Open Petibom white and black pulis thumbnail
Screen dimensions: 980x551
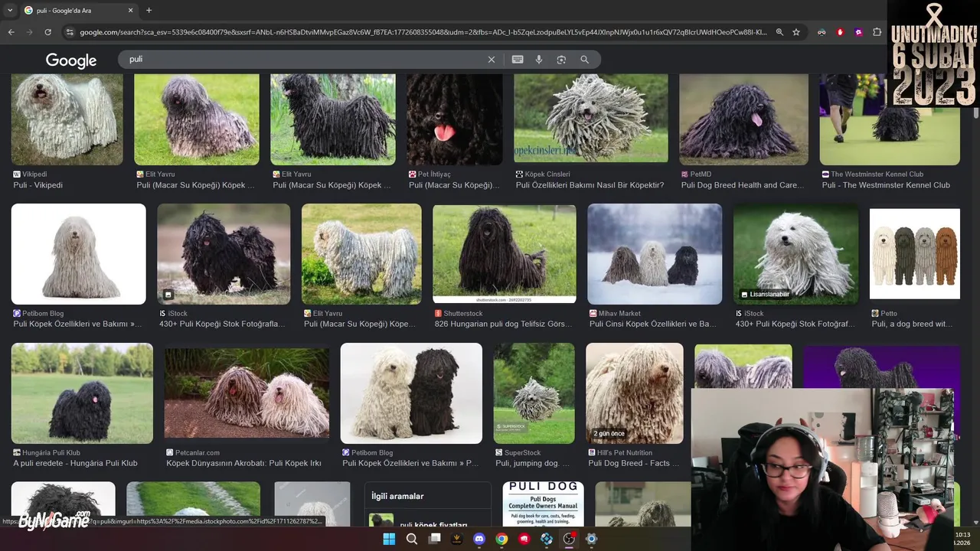click(x=411, y=393)
